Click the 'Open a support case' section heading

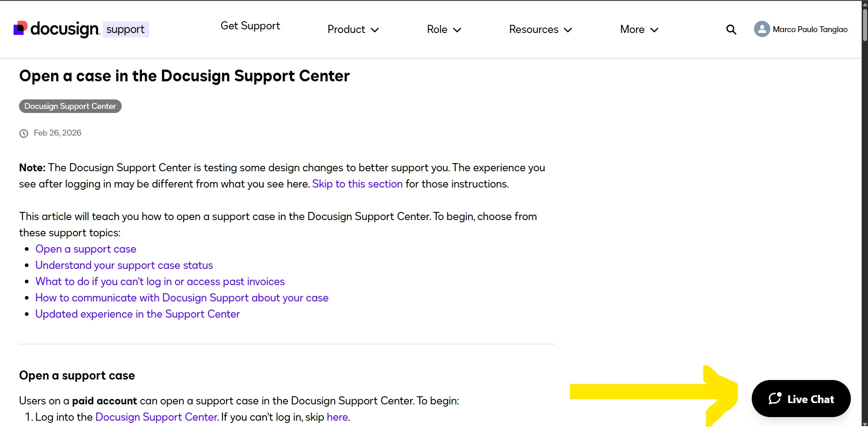tap(77, 375)
